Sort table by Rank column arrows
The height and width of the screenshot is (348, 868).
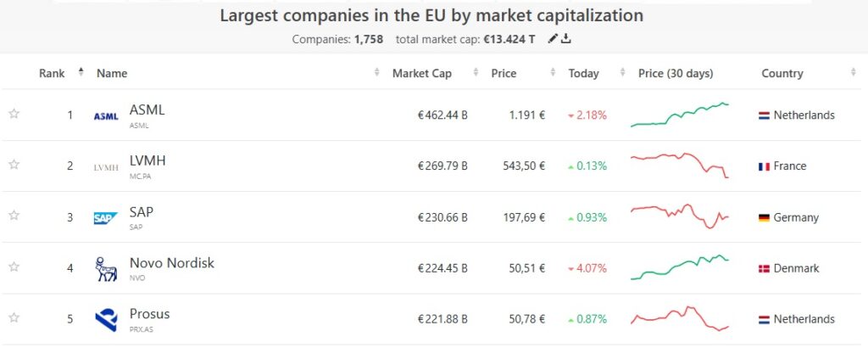[81, 72]
